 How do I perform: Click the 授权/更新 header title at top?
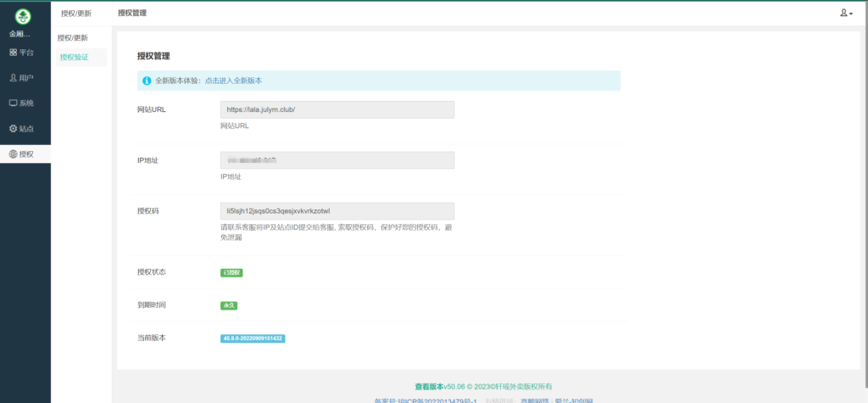76,14
